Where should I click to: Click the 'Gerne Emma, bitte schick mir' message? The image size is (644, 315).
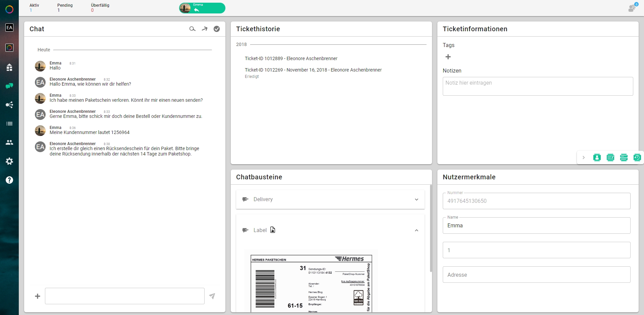point(126,116)
